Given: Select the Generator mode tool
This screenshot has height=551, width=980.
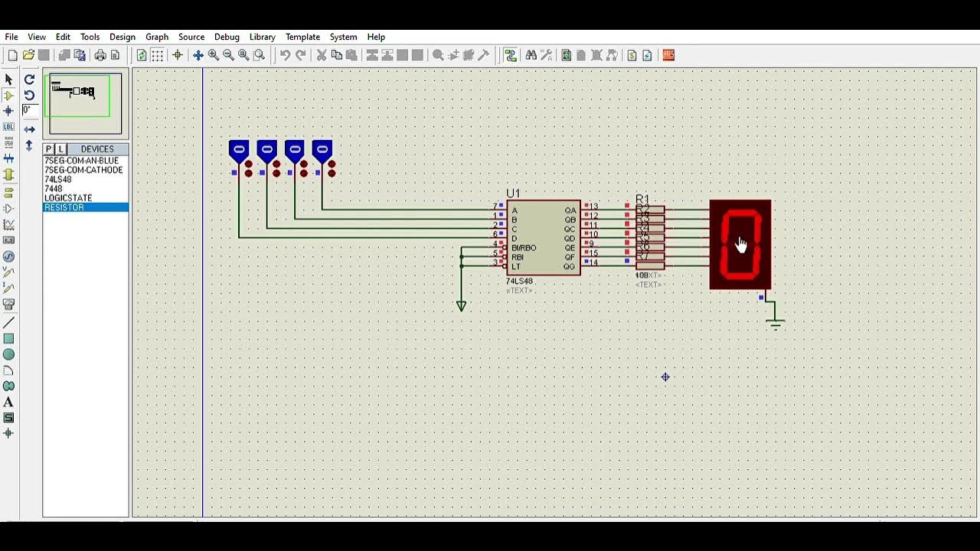Looking at the screenshot, I should click(8, 256).
